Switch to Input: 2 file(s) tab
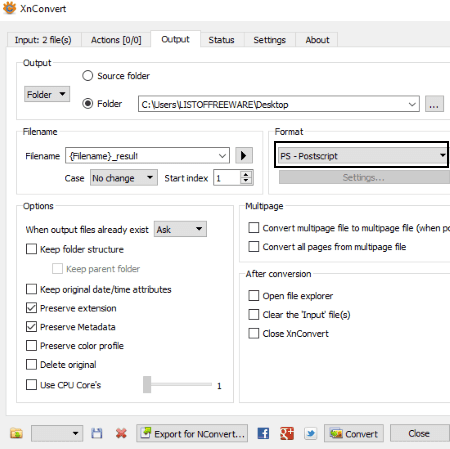Viewport: 450px width, 449px height. tap(43, 40)
